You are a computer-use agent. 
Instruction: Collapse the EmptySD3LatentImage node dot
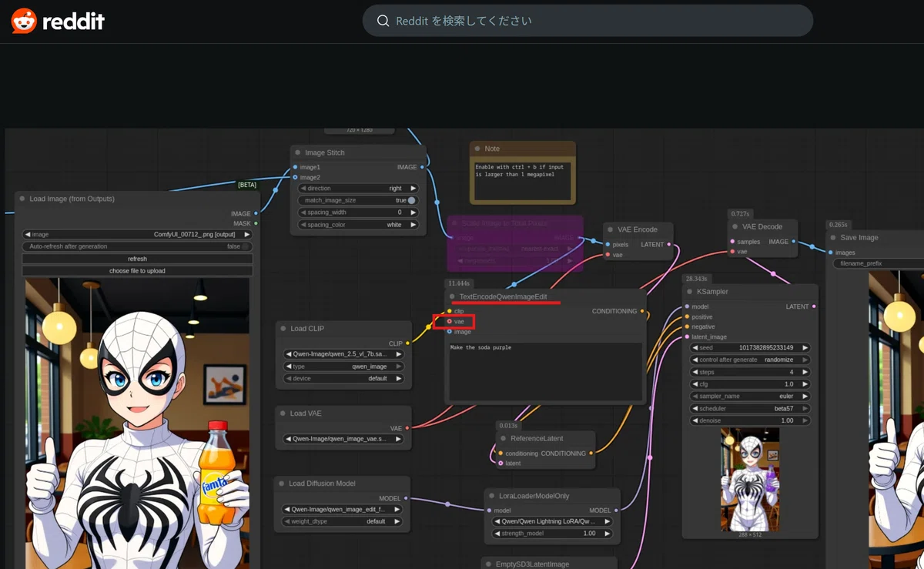tap(488, 564)
